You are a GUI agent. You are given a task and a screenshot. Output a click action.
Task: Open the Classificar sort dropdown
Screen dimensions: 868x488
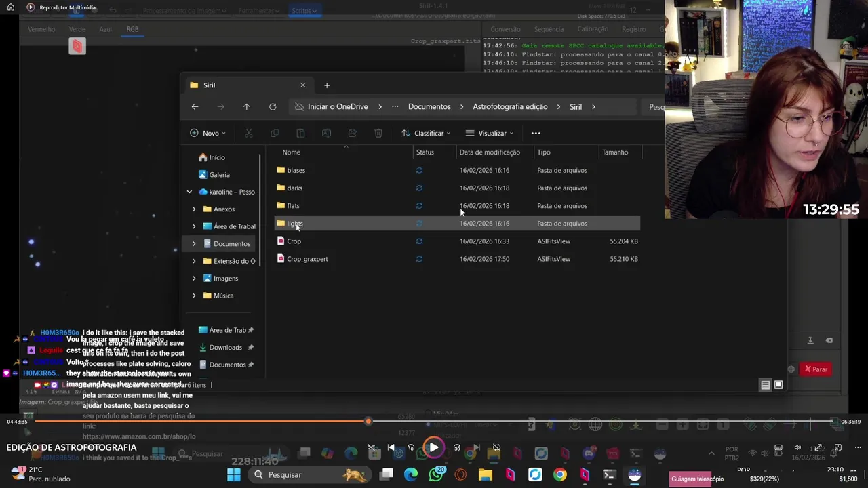coord(426,133)
